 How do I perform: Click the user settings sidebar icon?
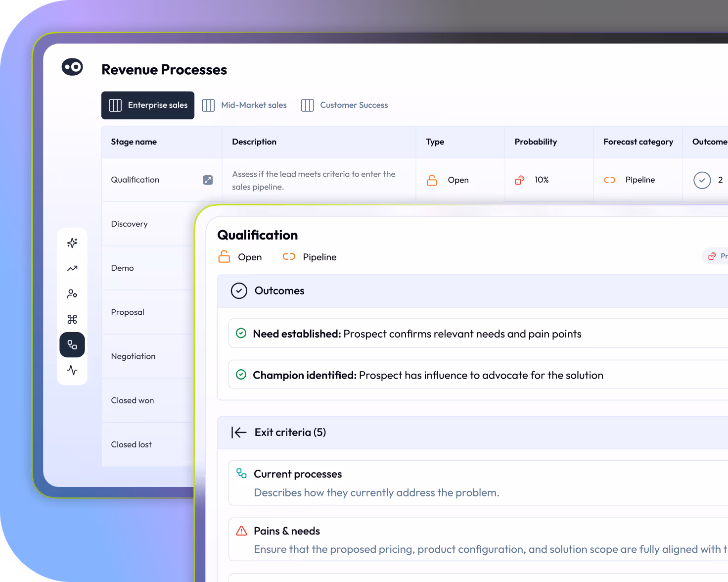[72, 293]
